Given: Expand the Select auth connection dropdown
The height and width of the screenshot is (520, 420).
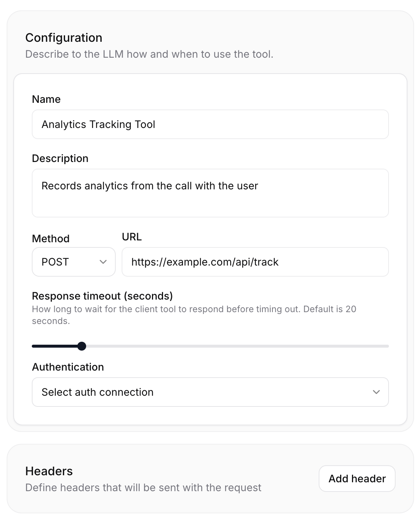Looking at the screenshot, I should (x=210, y=392).
